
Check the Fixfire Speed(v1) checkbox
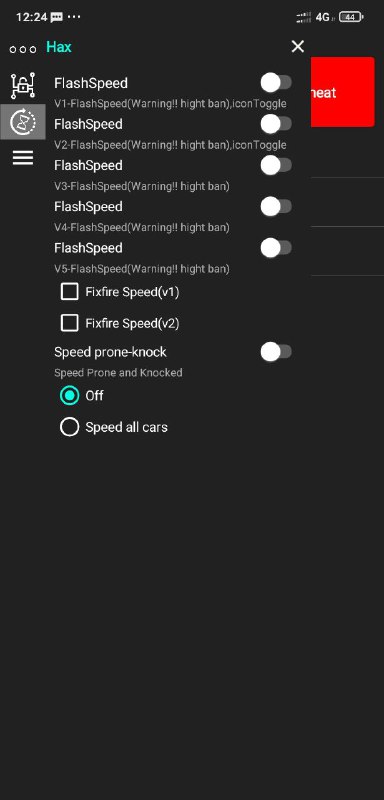(69, 292)
